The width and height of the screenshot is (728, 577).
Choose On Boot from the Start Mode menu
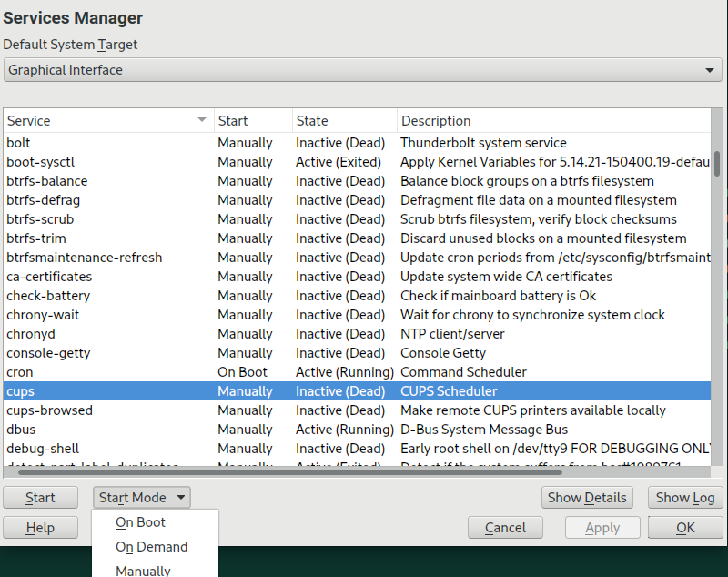140,523
